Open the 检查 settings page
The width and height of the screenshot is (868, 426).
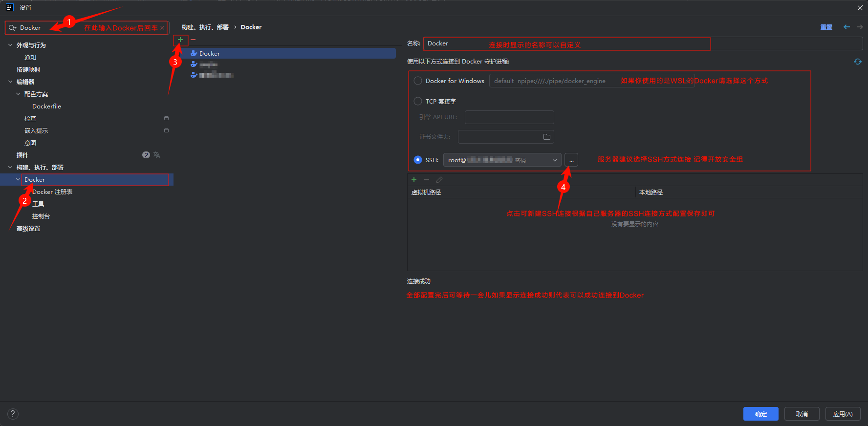30,118
